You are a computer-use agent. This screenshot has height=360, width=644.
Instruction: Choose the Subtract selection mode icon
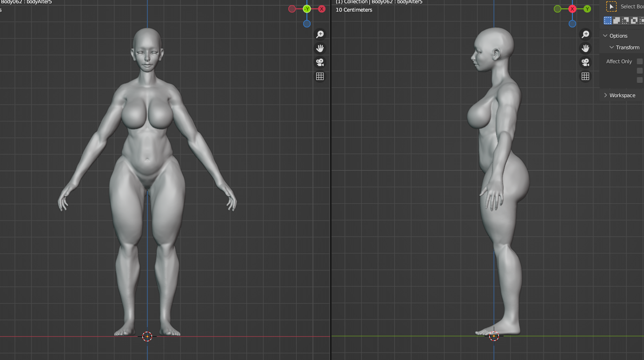pos(625,20)
